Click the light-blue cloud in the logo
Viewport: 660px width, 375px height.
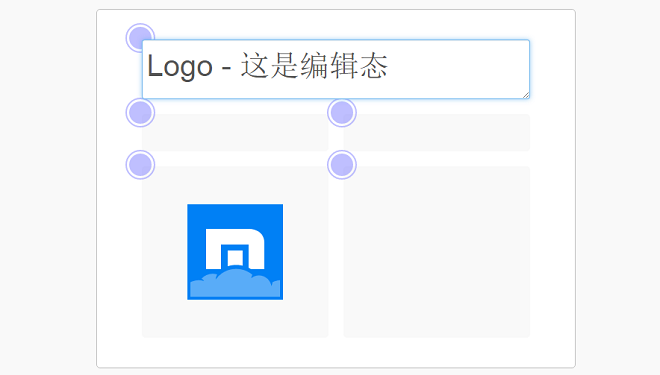click(x=235, y=283)
